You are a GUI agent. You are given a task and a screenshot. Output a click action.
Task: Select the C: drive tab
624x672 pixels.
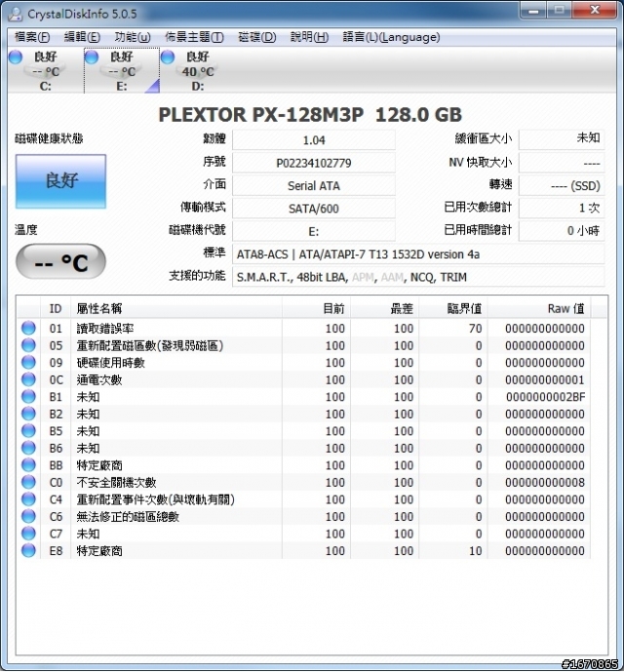tap(45, 71)
